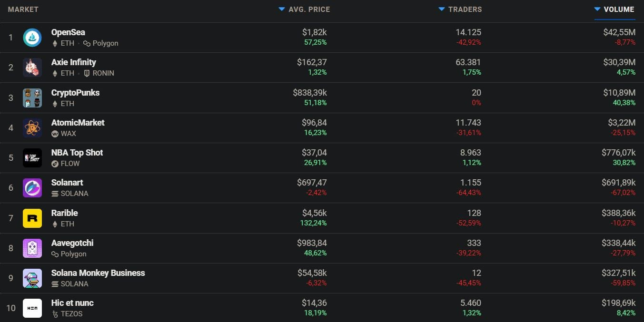Select Solana Monkey Business volume $327,51k
This screenshot has height=322, width=644.
coord(618,273)
